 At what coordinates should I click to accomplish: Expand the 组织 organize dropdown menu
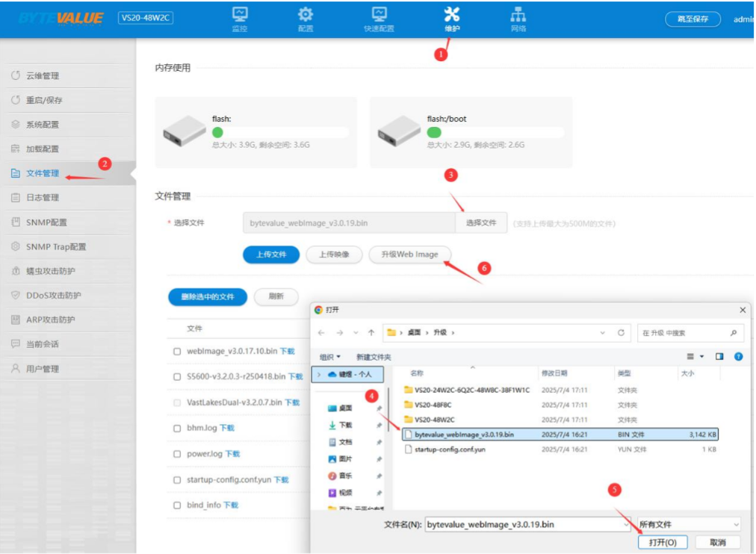tap(329, 357)
